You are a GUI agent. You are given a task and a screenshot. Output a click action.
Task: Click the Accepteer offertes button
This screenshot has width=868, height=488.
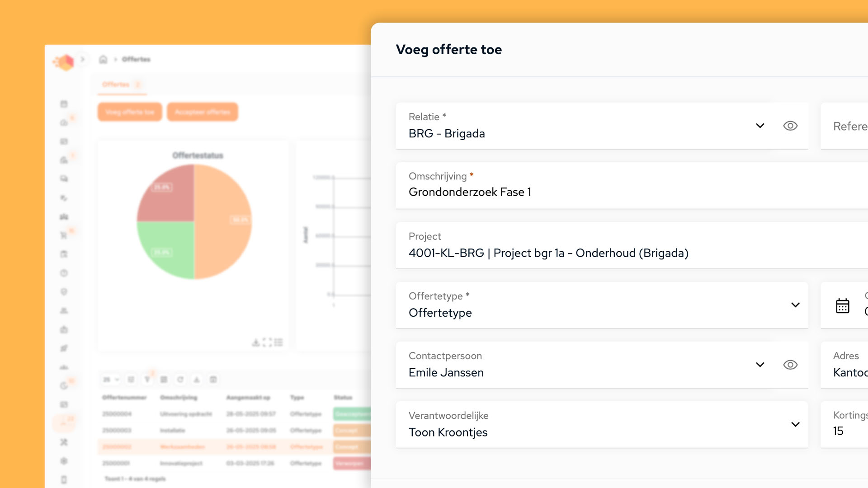(202, 112)
